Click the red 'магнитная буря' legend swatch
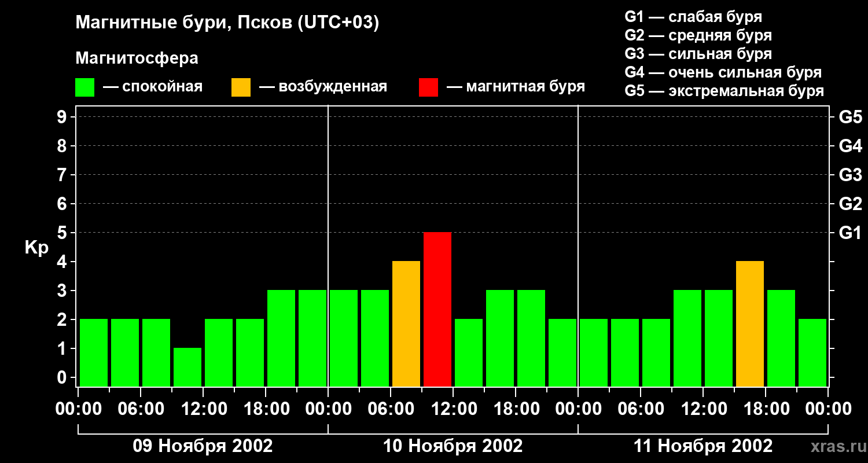868x463 pixels. click(428, 87)
